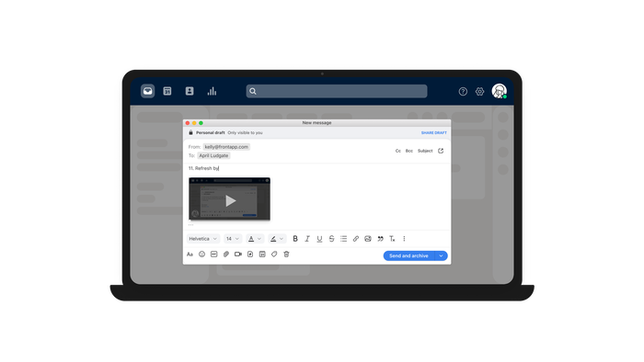Screen dimensions: 644x362
Task: Toggle underline formatting
Action: [x=319, y=239]
